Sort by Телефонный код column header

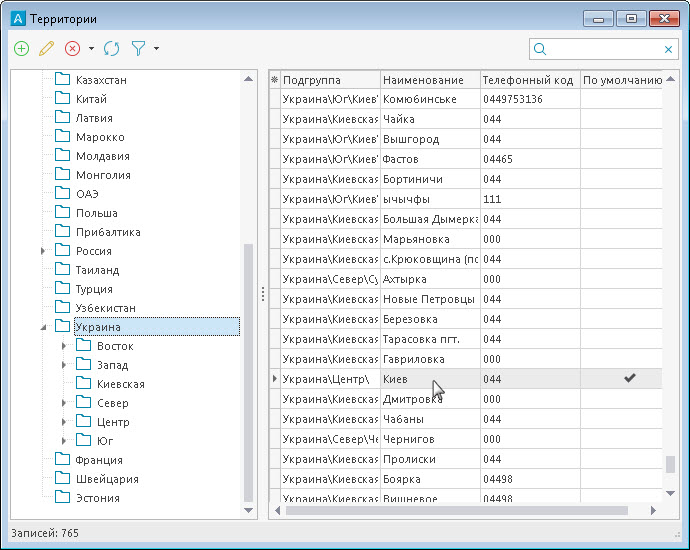(x=529, y=80)
